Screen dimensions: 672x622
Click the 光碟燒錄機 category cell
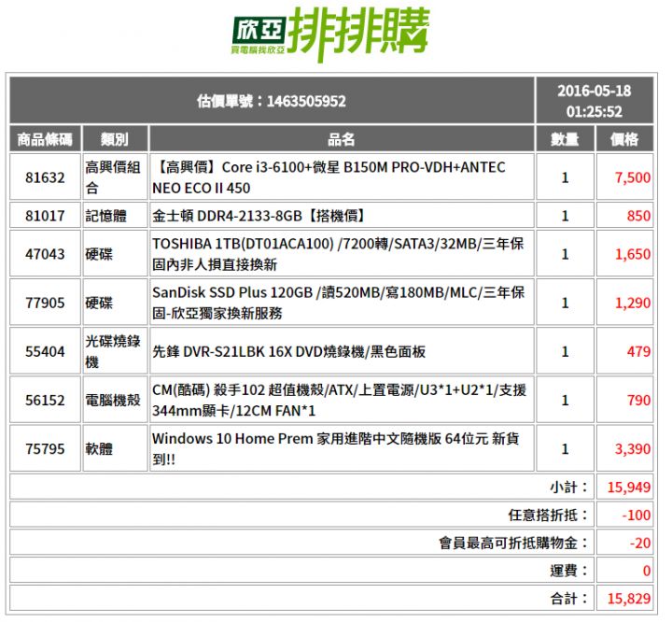115,351
